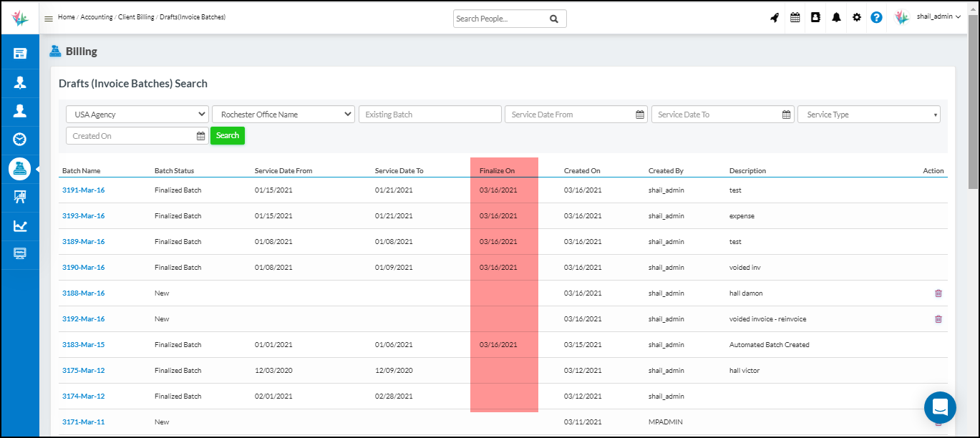Open the Rochester Office Name dropdown
The width and height of the screenshot is (980, 438).
point(283,115)
